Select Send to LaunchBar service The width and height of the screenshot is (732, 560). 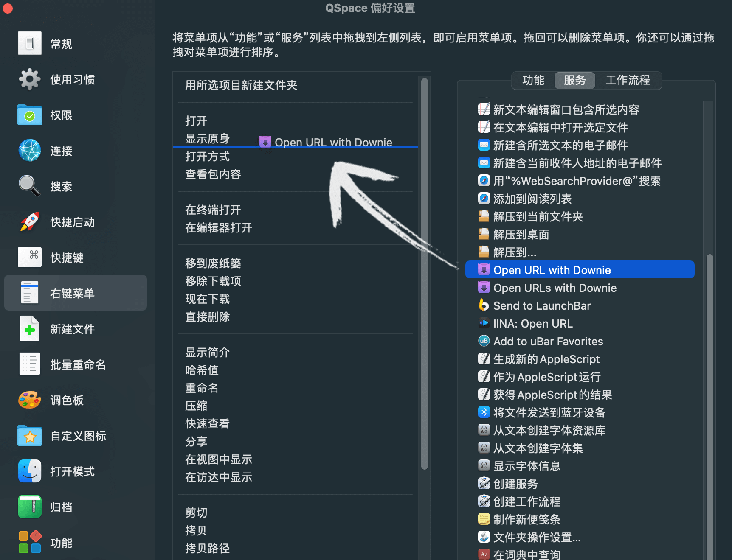coord(542,306)
